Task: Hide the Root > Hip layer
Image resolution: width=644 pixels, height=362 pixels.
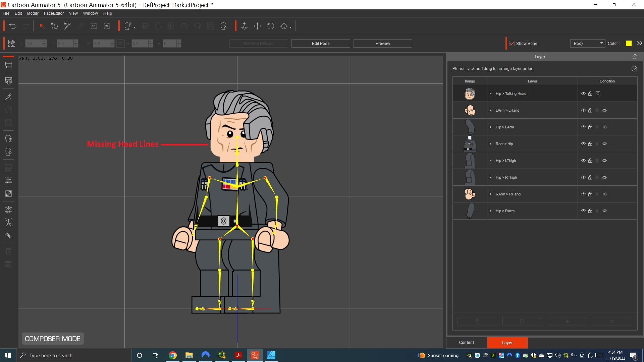Action: pos(583,144)
